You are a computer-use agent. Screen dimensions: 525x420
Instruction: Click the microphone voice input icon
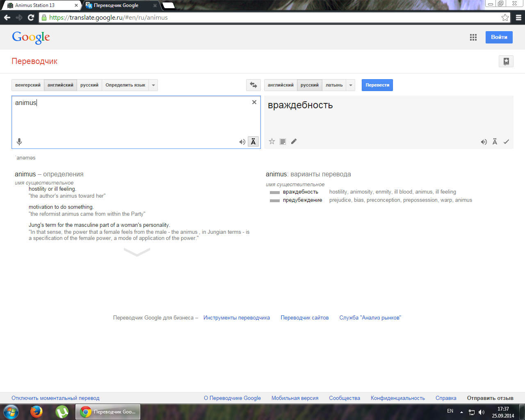tap(19, 142)
